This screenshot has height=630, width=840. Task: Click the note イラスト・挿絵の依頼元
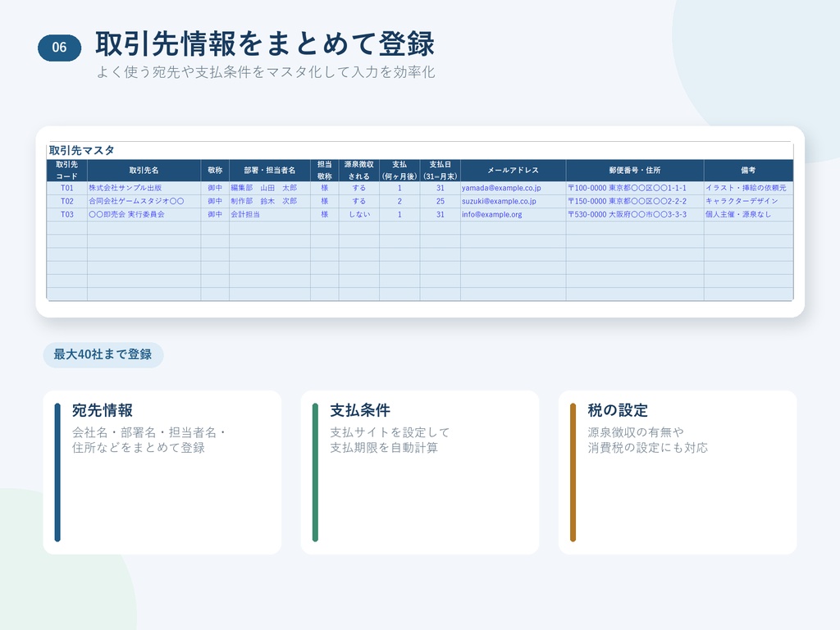[748, 188]
